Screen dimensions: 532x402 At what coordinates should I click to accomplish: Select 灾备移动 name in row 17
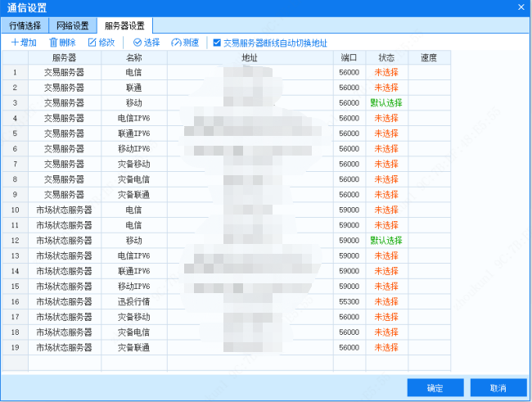pos(134,317)
